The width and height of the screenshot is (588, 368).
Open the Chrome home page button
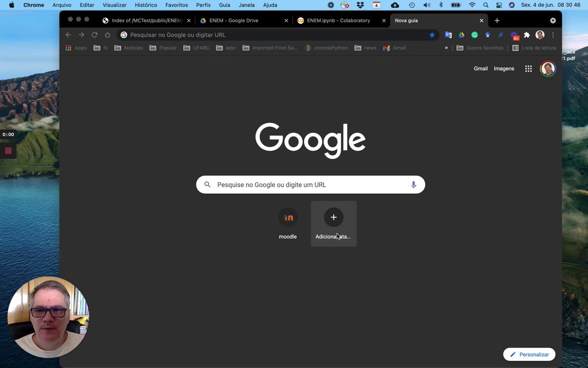click(108, 35)
